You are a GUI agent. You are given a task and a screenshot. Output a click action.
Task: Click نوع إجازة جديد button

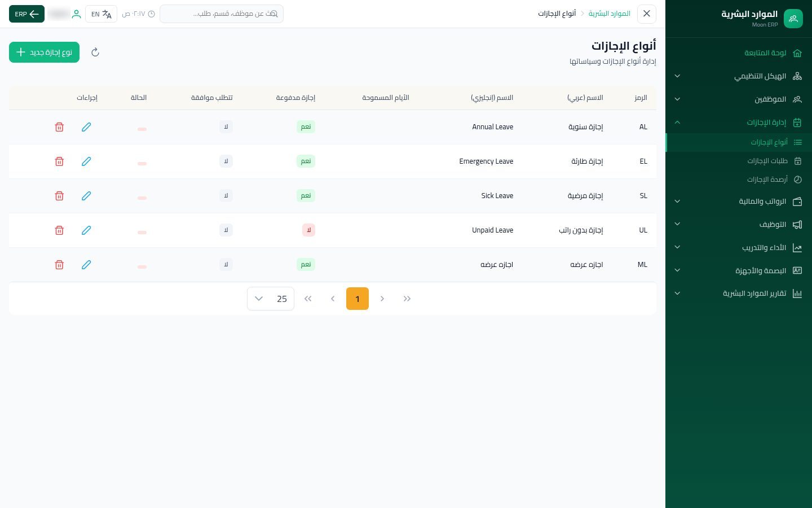pos(44,52)
